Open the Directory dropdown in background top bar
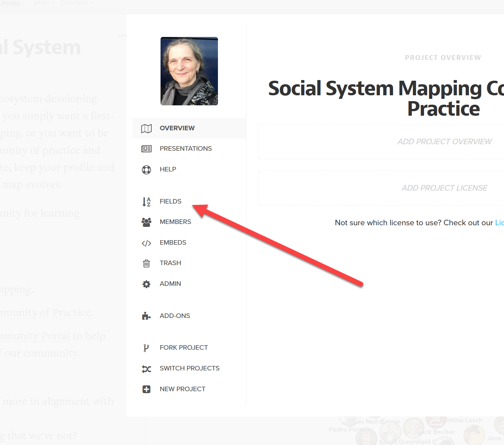Viewport: 504px width, 445px height. click(77, 3)
